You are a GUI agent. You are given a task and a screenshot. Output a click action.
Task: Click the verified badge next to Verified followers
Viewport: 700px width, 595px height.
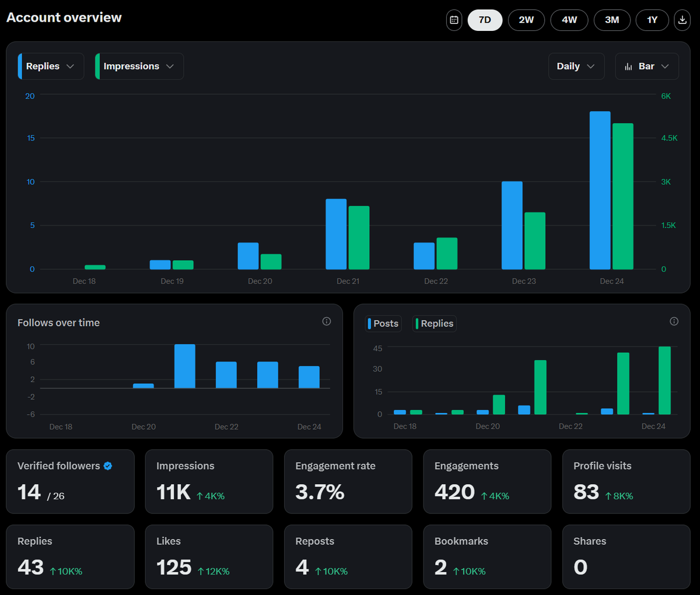(107, 466)
